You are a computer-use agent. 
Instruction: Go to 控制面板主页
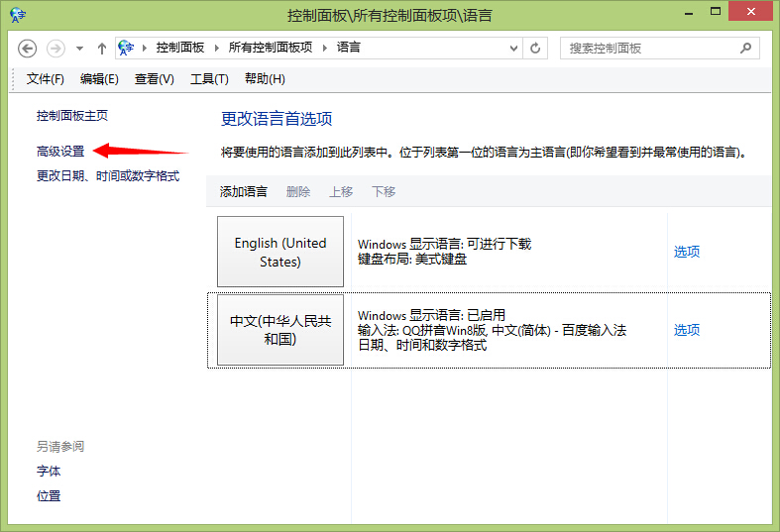(x=72, y=116)
